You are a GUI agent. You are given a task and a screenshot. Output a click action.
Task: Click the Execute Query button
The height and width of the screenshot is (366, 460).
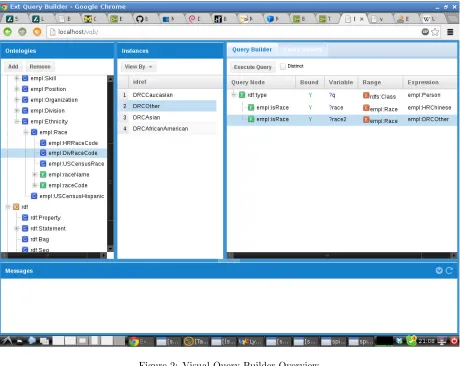[x=253, y=67]
